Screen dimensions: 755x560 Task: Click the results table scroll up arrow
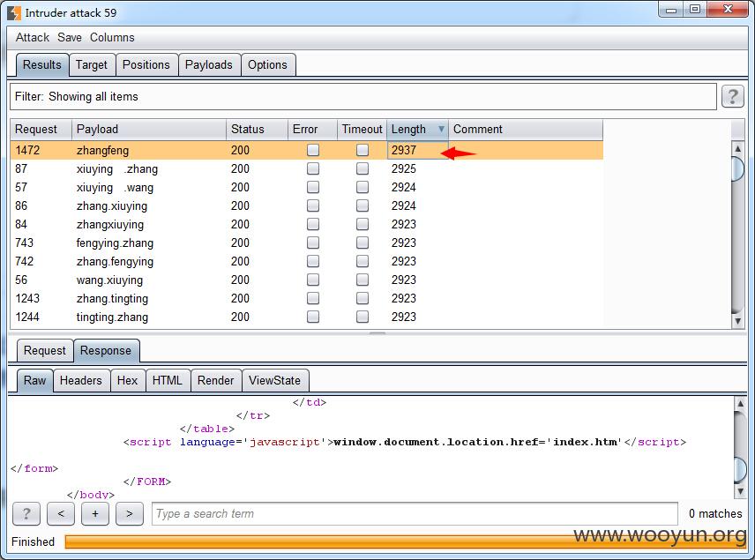pos(737,148)
